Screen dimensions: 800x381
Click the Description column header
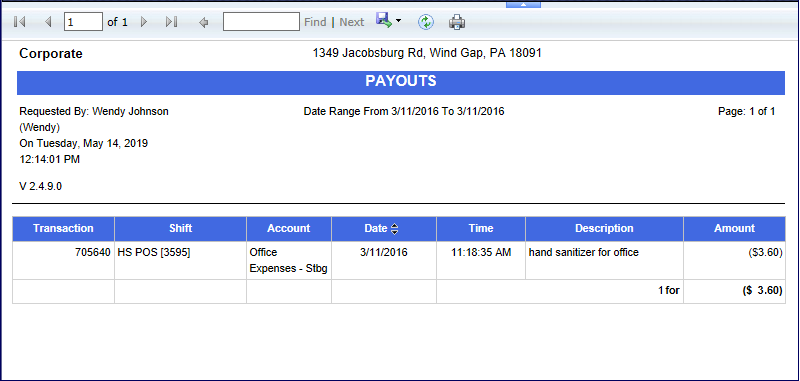coord(604,228)
